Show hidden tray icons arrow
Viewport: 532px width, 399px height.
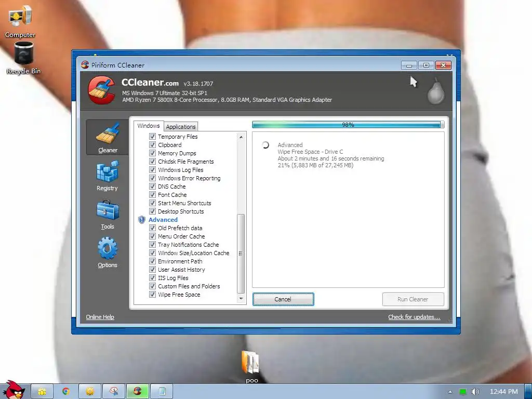pos(450,392)
